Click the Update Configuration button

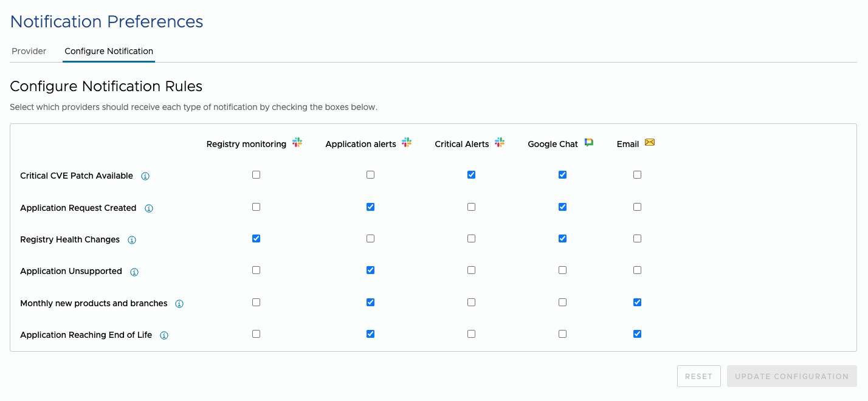tap(791, 377)
